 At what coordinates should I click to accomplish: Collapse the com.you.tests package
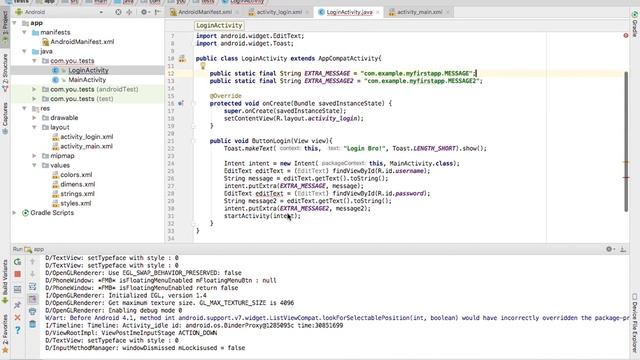click(34, 61)
